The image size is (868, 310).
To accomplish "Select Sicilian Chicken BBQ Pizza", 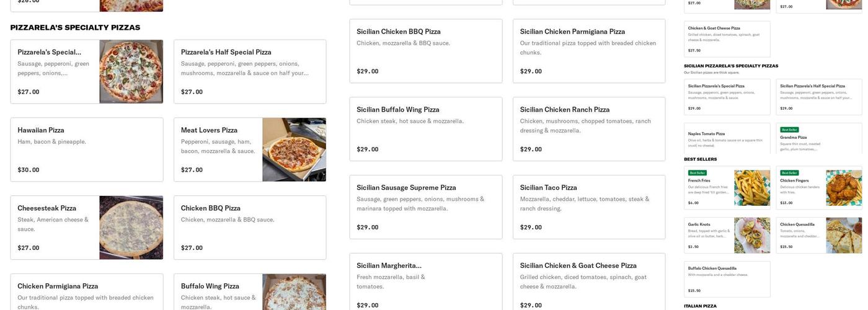I will tap(426, 51).
